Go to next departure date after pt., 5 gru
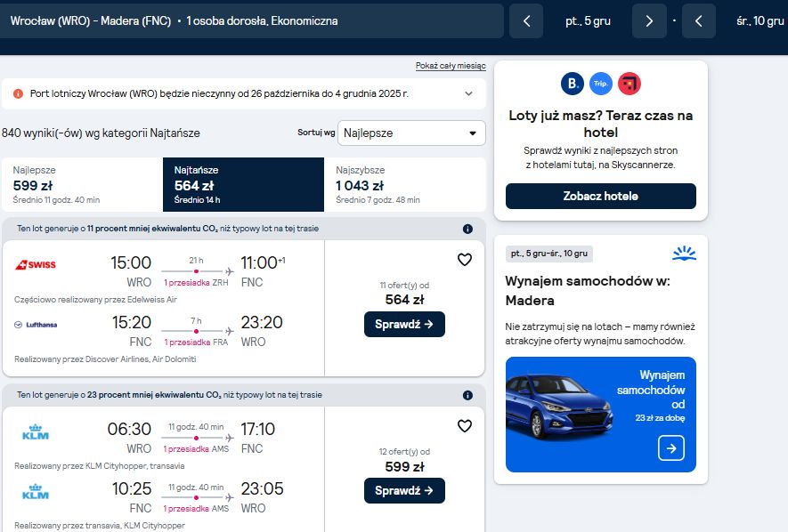 649,21
